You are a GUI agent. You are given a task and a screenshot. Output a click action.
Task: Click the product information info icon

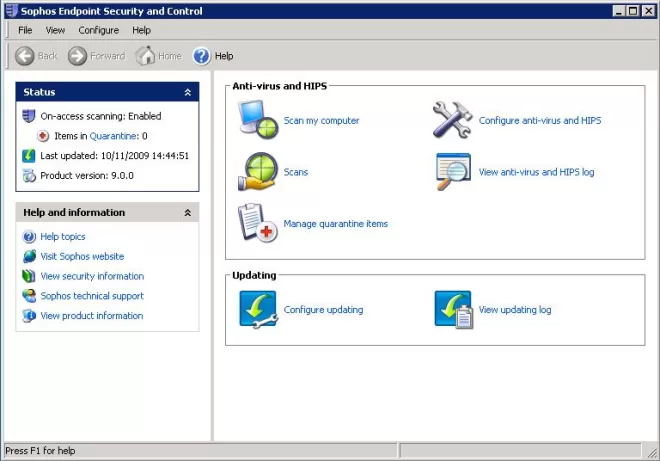[29, 315]
